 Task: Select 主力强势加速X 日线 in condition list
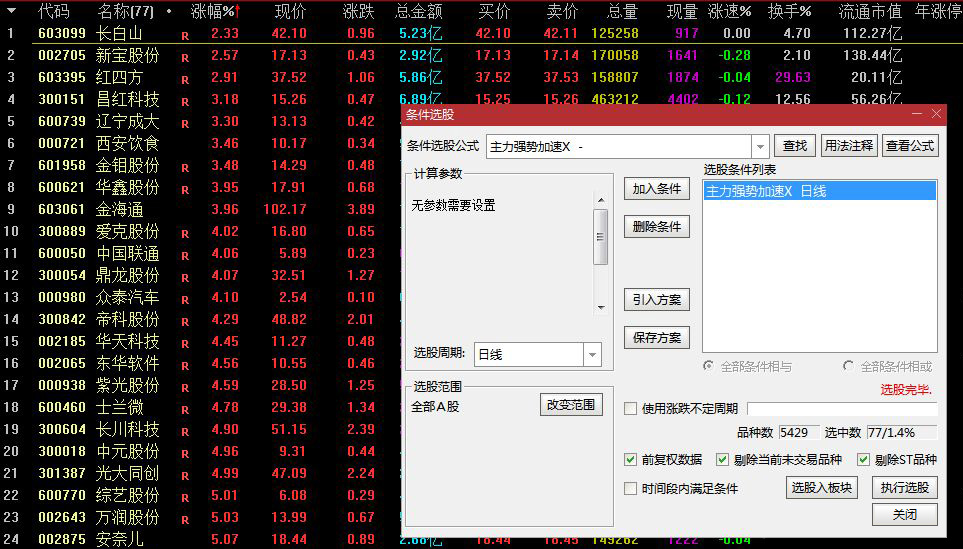click(820, 191)
